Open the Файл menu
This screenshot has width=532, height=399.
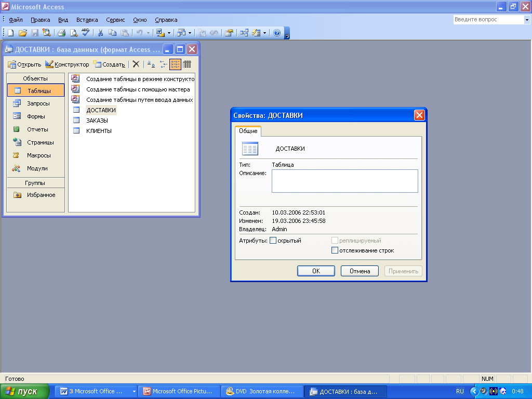(x=16, y=20)
